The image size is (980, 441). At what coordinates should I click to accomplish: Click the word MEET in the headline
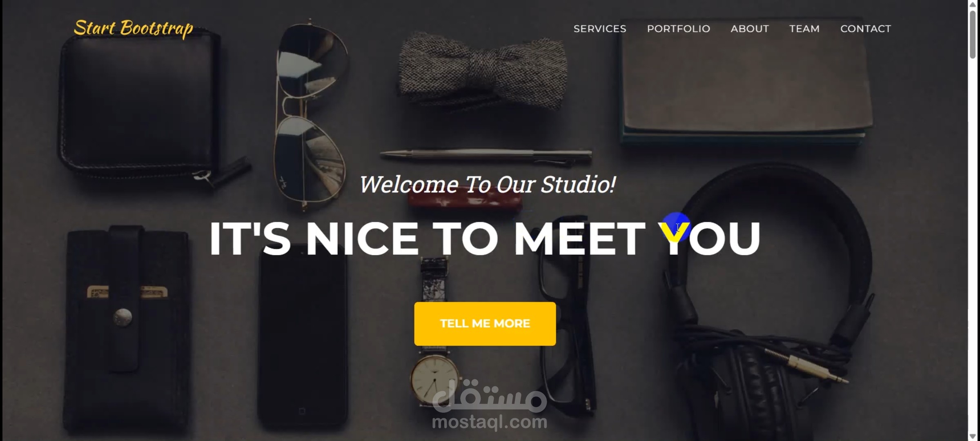(579, 239)
